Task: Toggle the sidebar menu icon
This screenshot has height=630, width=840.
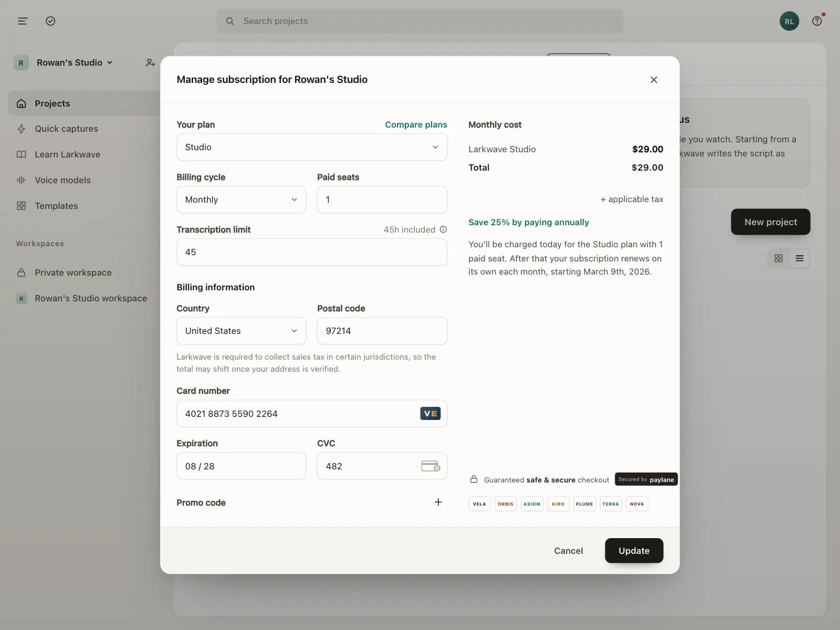Action: pos(23,21)
